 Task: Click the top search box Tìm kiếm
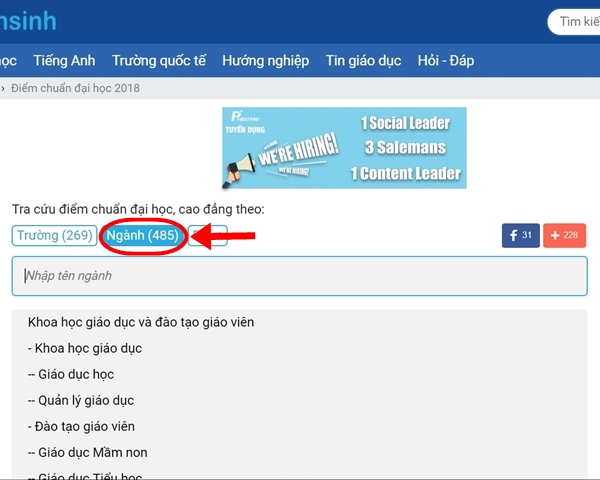click(575, 21)
